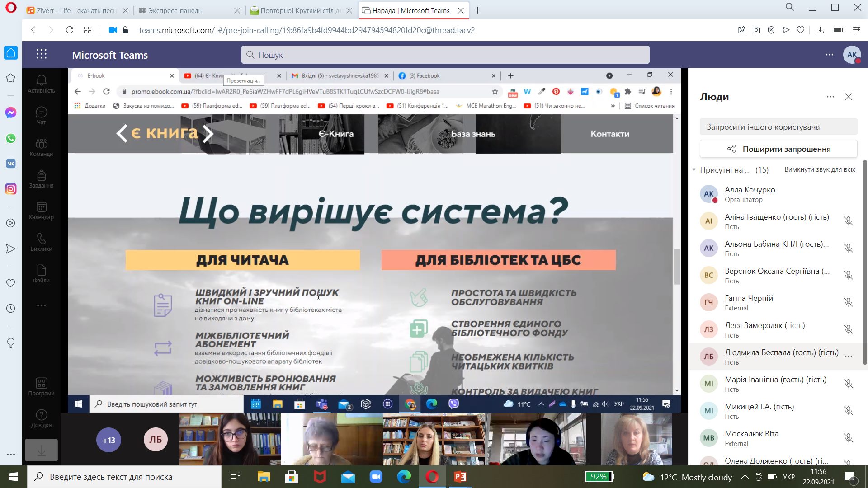Open the Calendar in Teams sidebar
868x488 pixels.
41,211
